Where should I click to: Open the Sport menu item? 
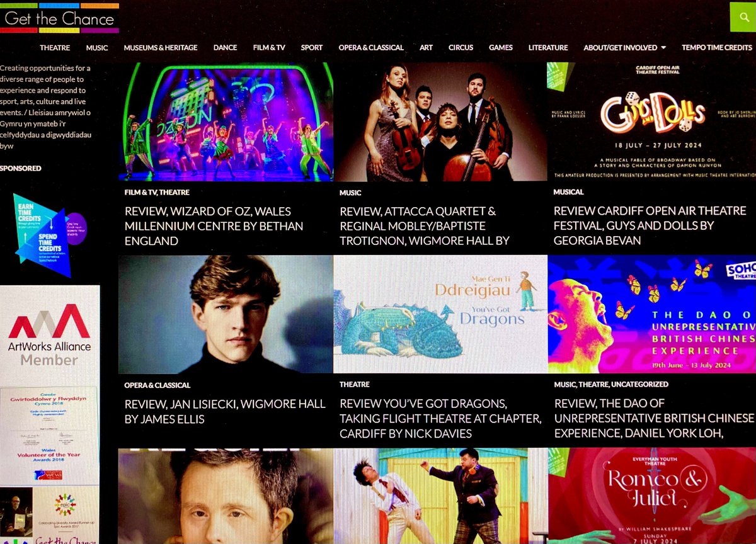pyautogui.click(x=311, y=48)
